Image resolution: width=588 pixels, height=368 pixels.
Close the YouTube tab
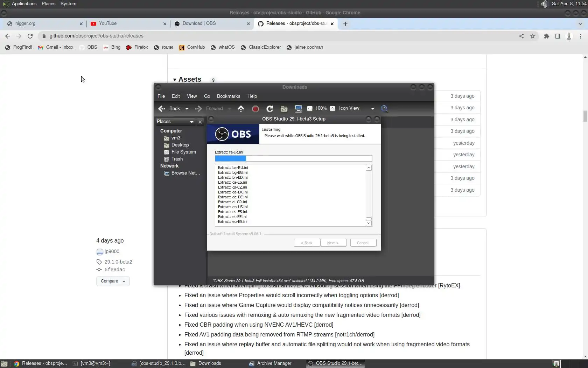click(x=165, y=24)
